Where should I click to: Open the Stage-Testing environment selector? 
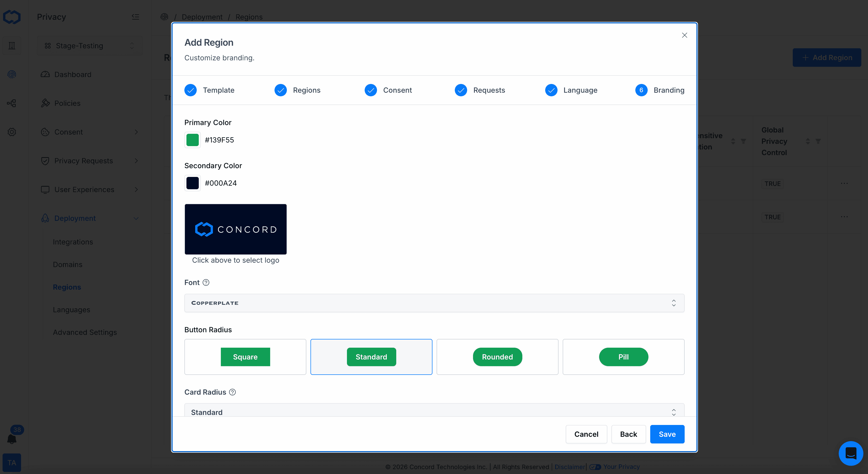[90, 46]
